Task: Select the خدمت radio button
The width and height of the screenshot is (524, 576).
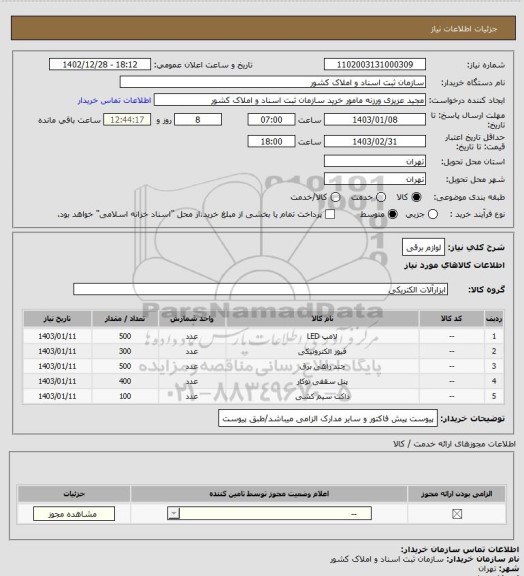Action: [381, 197]
